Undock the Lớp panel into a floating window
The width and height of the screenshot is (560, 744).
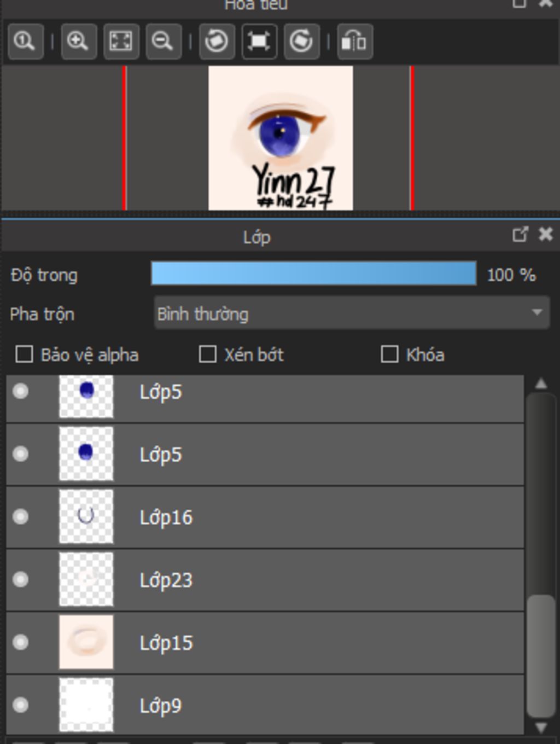point(520,235)
